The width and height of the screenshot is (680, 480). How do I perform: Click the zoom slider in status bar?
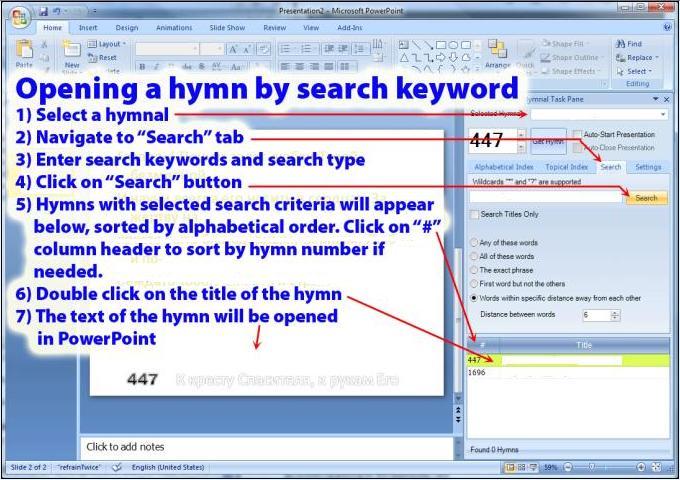(591, 467)
